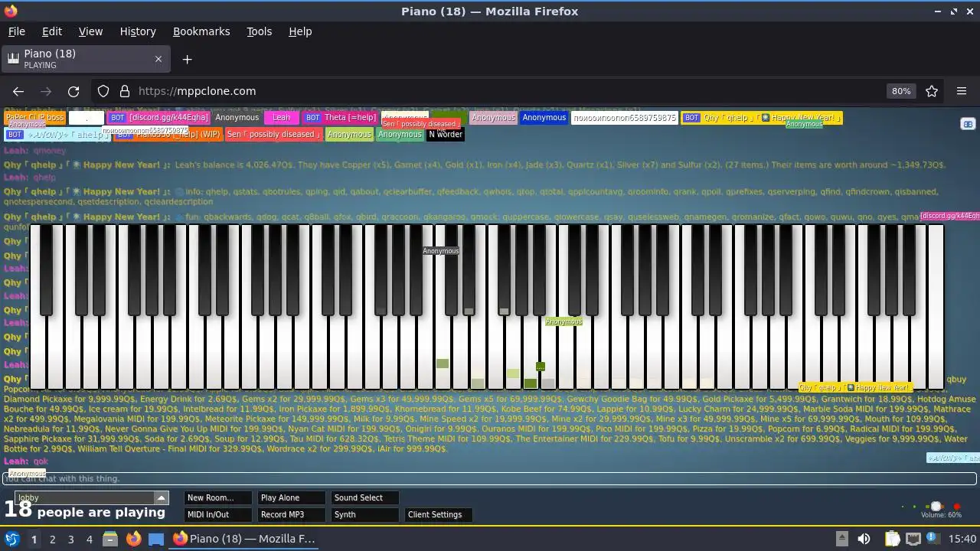Open the Sound Select button
The image size is (980, 551).
[365, 497]
